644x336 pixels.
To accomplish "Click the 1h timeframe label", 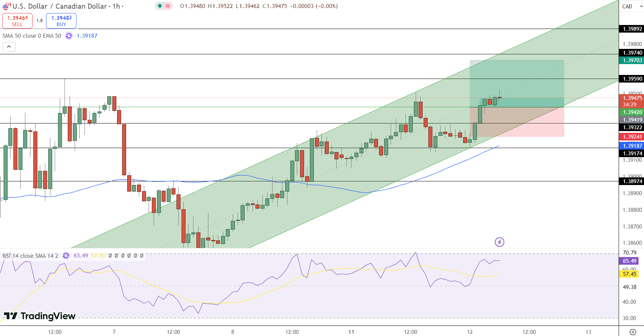I will pos(116,6).
